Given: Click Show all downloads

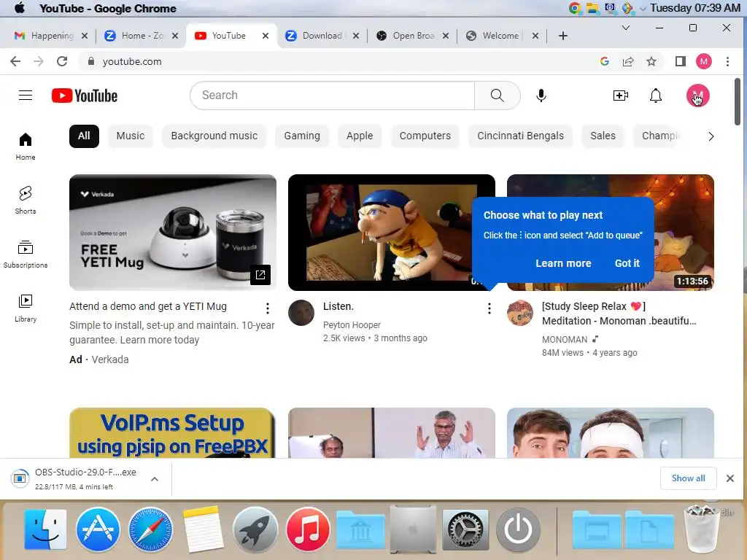Looking at the screenshot, I should click(x=688, y=478).
